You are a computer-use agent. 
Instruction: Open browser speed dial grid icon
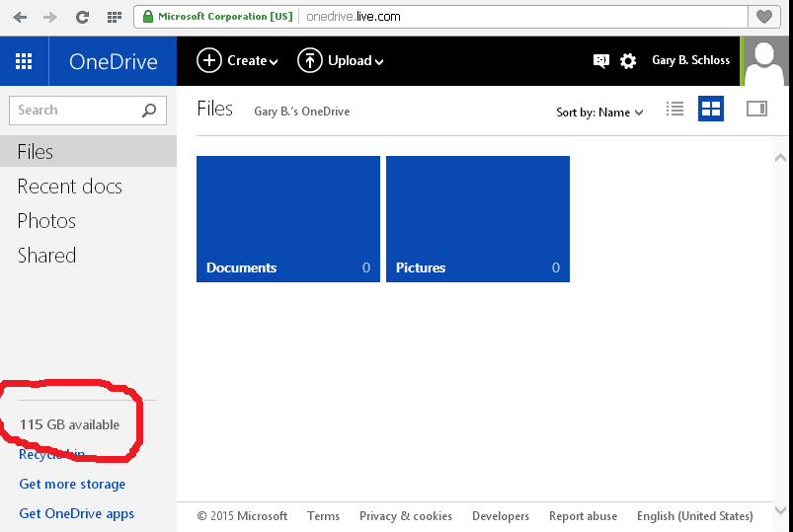(115, 17)
